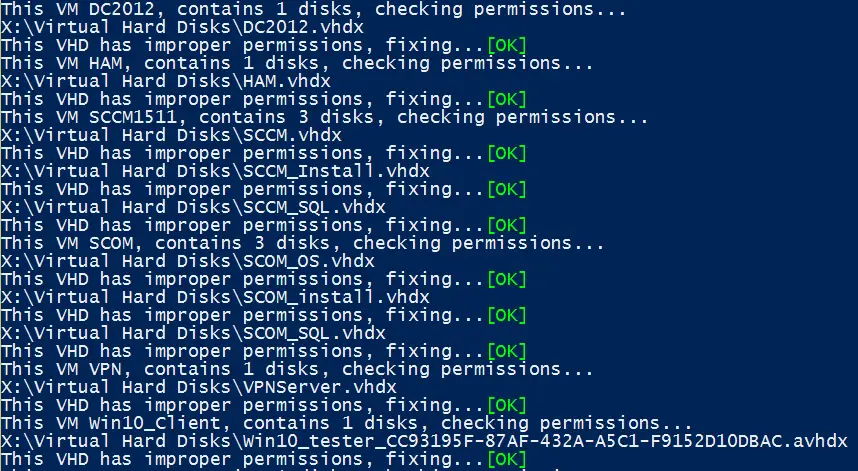Click the green OK after HAM.vhdx
This screenshot has height=471, width=858.
tap(507, 100)
